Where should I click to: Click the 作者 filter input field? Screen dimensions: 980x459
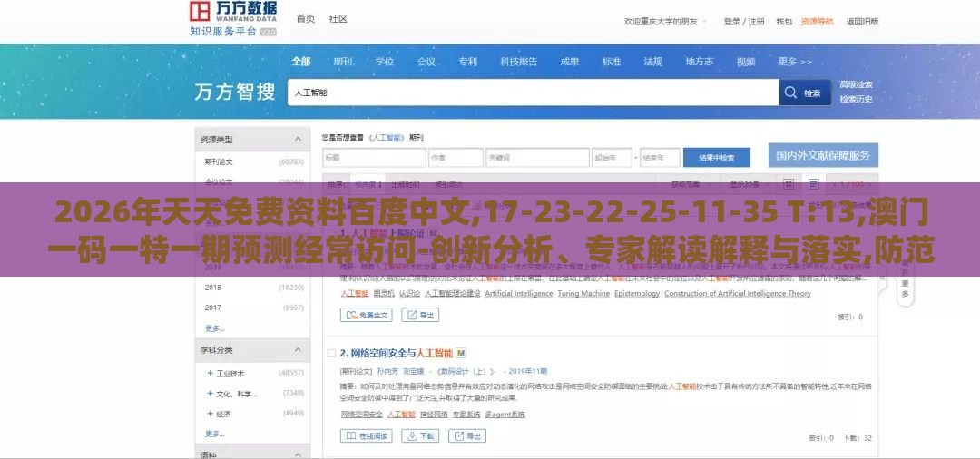456,157
